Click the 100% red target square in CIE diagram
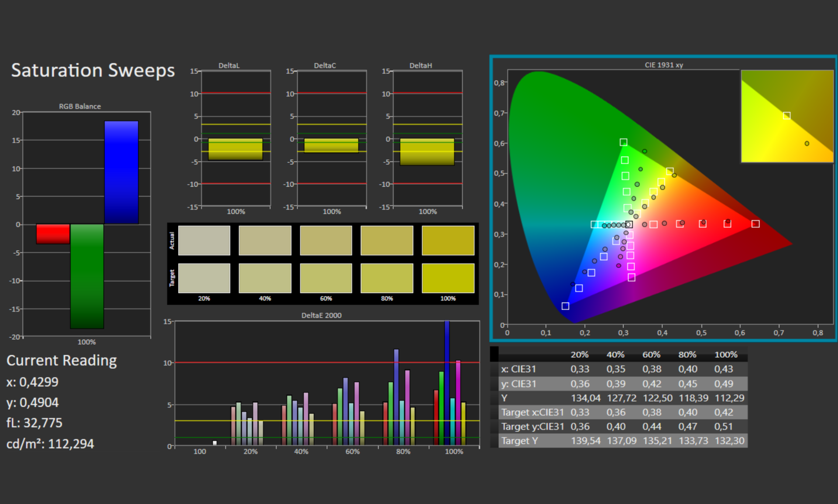Image resolution: width=838 pixels, height=504 pixels. point(756,224)
